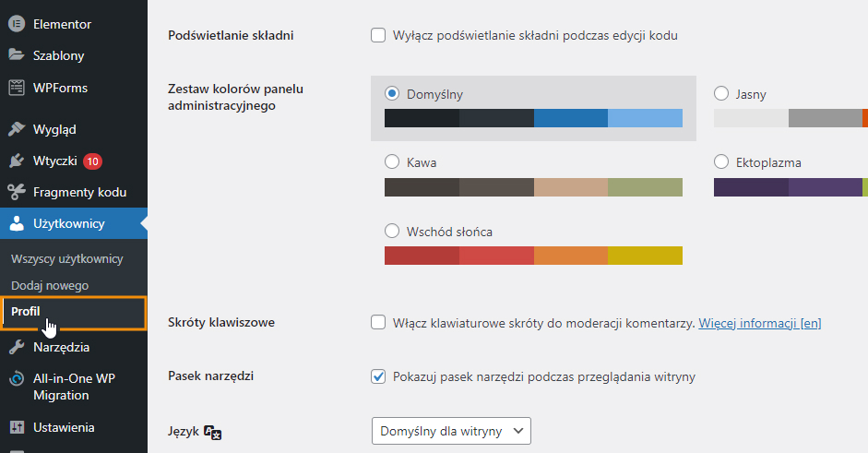868x453 pixels.
Task: Click the Wtyczki plugin icon
Action: 17,161
